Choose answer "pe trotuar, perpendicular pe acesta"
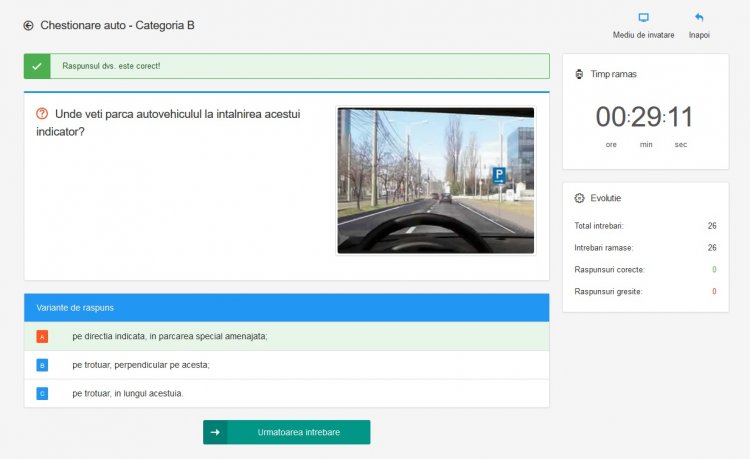The height and width of the screenshot is (459, 750). 287,365
